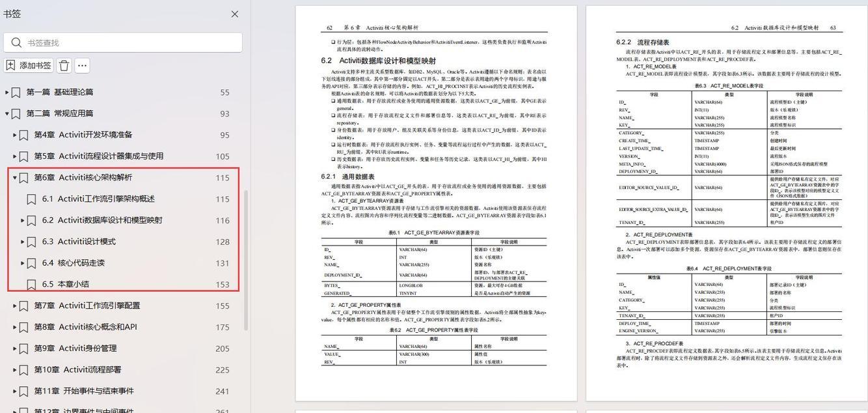Expand 6.2 Activiti数据库设计和模型映射 arrow
Image resolution: width=868 pixels, height=413 pixels.
click(x=23, y=220)
